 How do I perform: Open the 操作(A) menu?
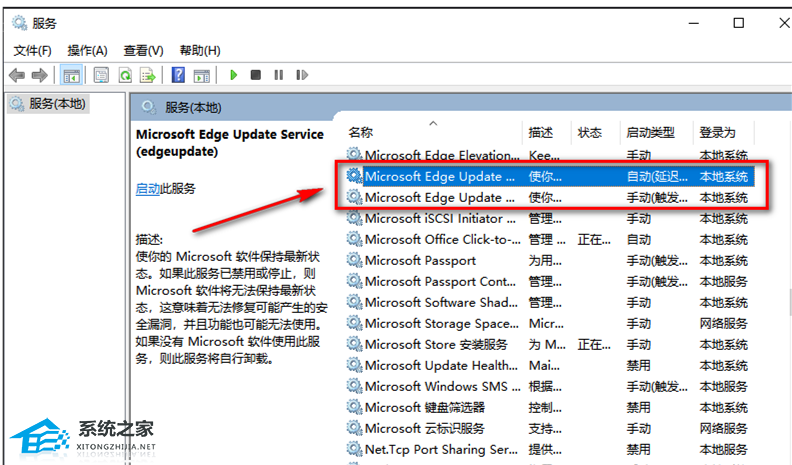(87, 50)
